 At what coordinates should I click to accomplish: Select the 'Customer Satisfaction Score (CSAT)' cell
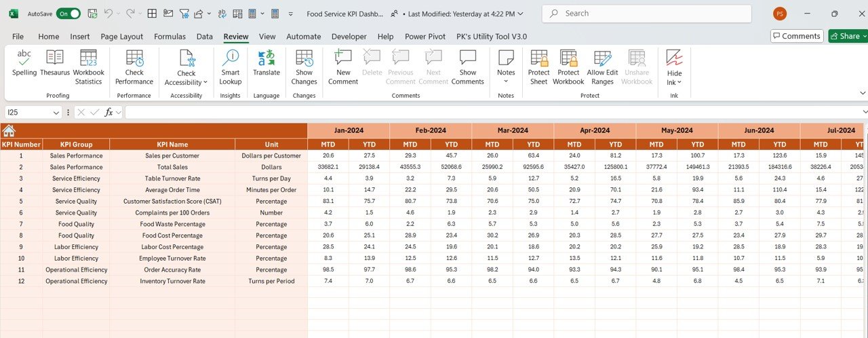tap(172, 201)
